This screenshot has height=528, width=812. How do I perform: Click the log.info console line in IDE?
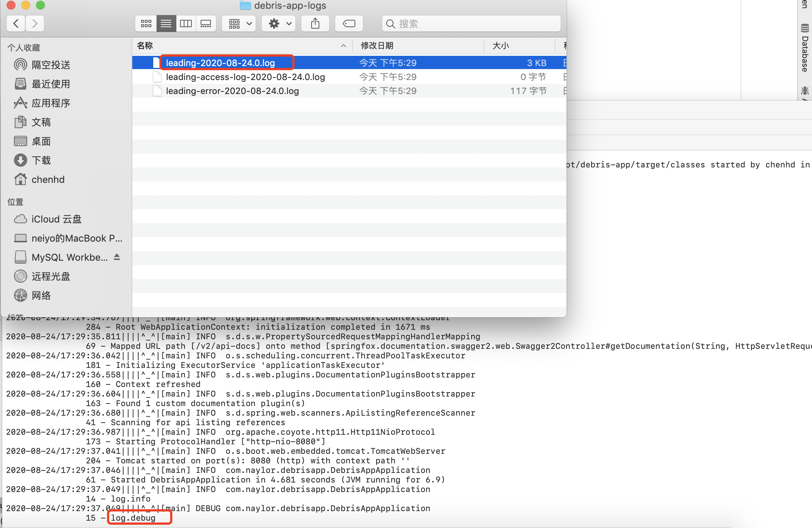click(x=131, y=499)
